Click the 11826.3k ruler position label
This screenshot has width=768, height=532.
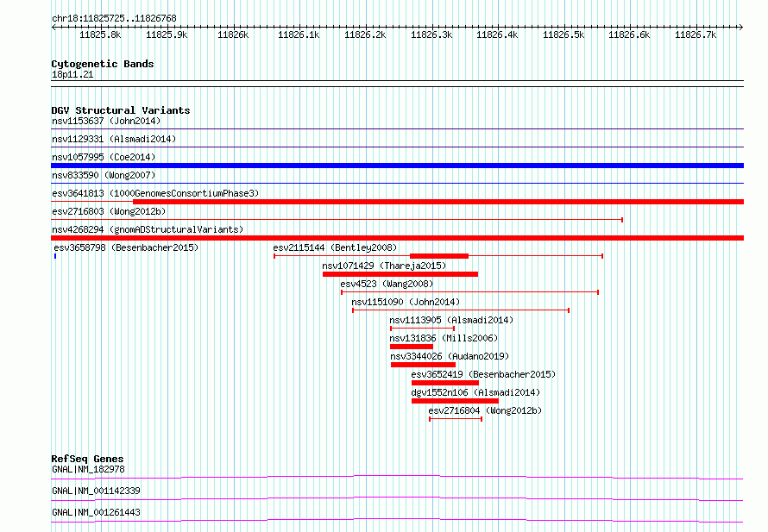pyautogui.click(x=431, y=34)
